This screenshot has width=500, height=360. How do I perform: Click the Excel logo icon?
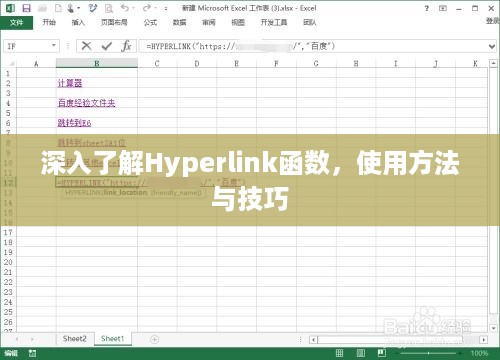click(x=10, y=8)
